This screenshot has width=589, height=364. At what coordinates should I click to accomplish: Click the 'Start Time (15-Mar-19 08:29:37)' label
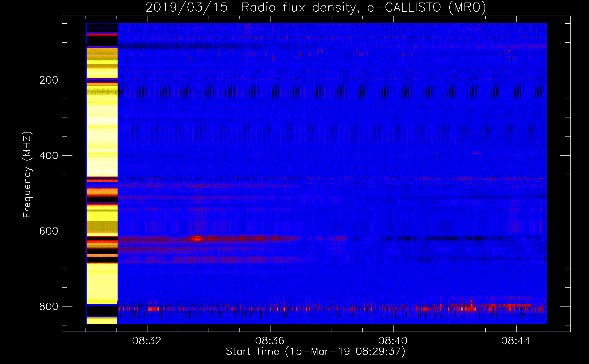point(316,352)
